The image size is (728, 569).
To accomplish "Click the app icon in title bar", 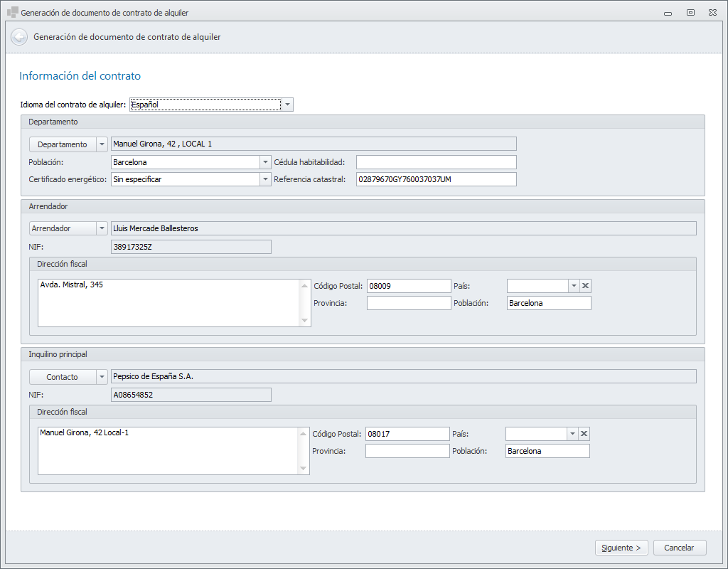I will pos(12,12).
